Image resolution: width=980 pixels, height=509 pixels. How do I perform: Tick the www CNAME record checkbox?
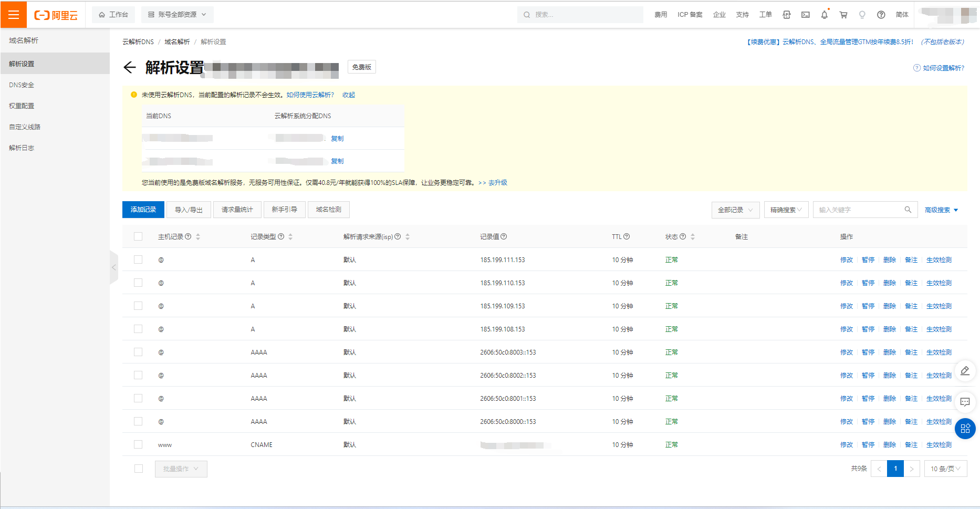coord(138,444)
